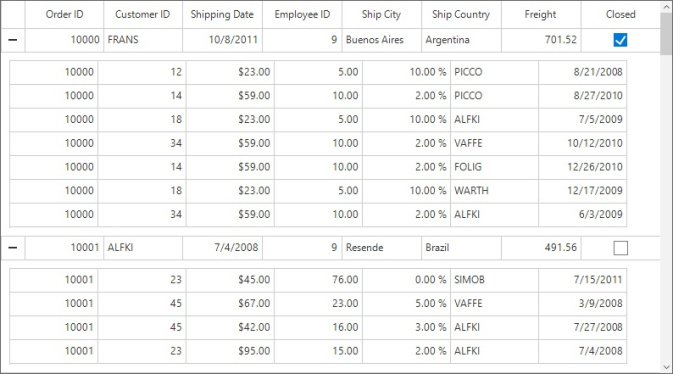Screen dimensions: 673x374
Task: Collapse the order 10001 details row
Action: tap(13, 248)
